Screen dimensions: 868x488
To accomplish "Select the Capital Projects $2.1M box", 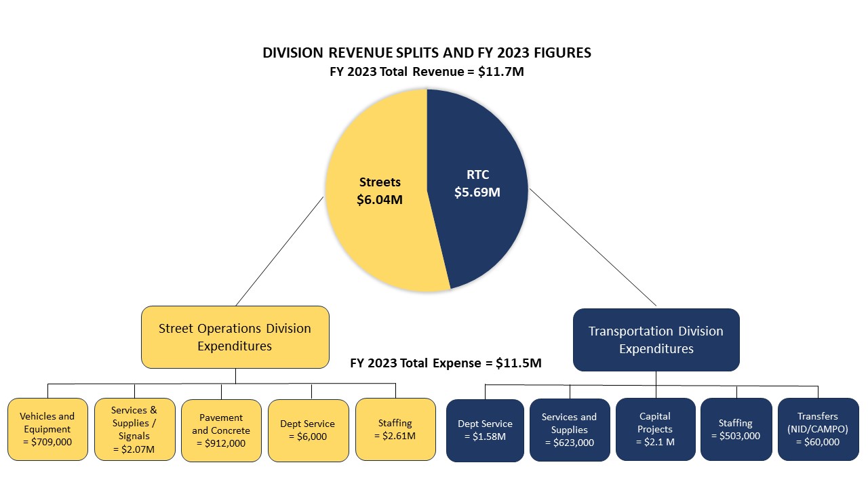I will [655, 429].
